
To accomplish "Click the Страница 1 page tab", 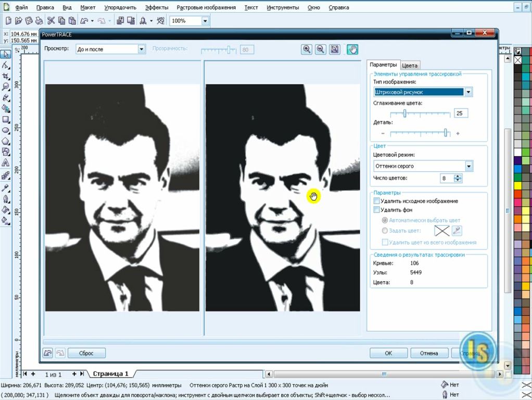I will [x=110, y=374].
